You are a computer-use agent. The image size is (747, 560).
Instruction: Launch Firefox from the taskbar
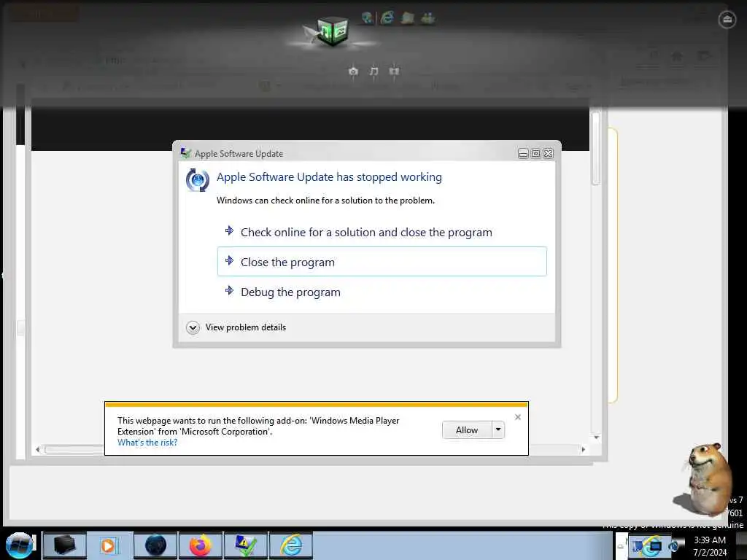coord(200,545)
